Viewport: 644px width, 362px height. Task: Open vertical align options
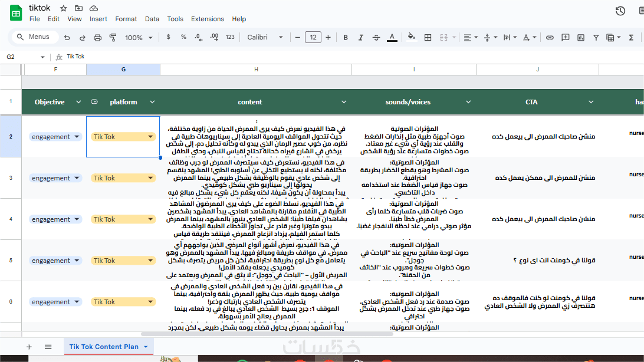pos(491,37)
